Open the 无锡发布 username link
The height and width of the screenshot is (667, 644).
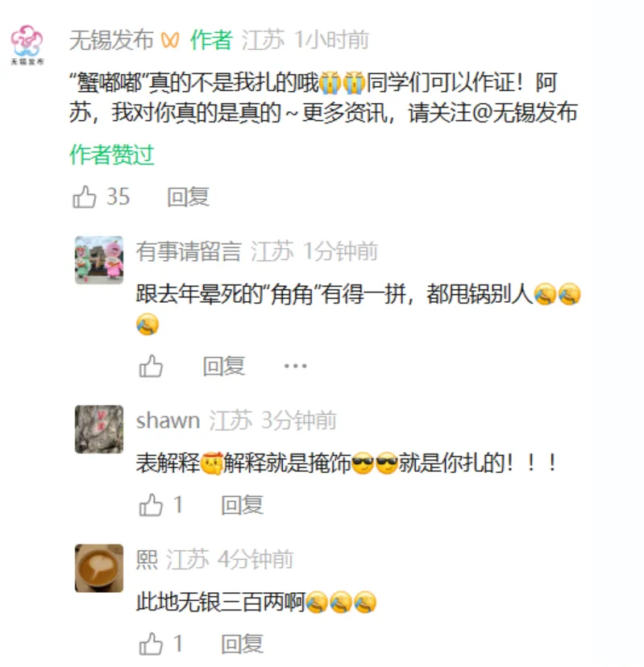(111, 40)
